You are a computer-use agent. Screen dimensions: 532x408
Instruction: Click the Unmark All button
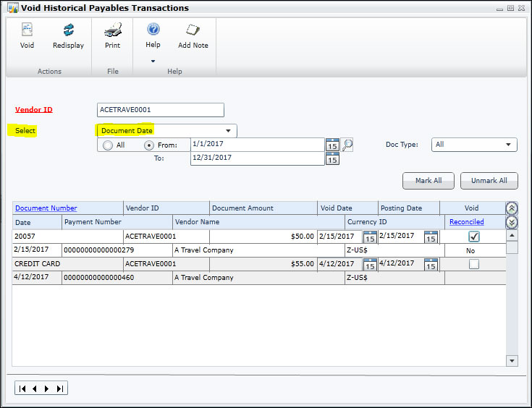tap(489, 181)
